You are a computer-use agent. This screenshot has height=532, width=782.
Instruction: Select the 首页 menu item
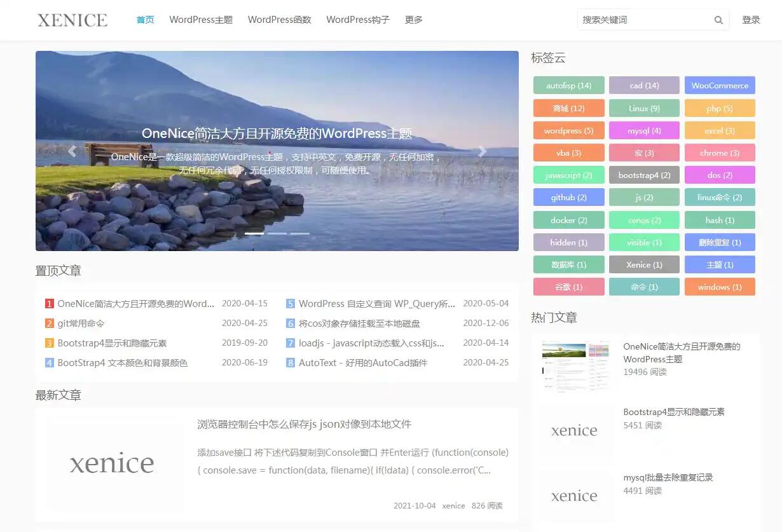pos(145,20)
